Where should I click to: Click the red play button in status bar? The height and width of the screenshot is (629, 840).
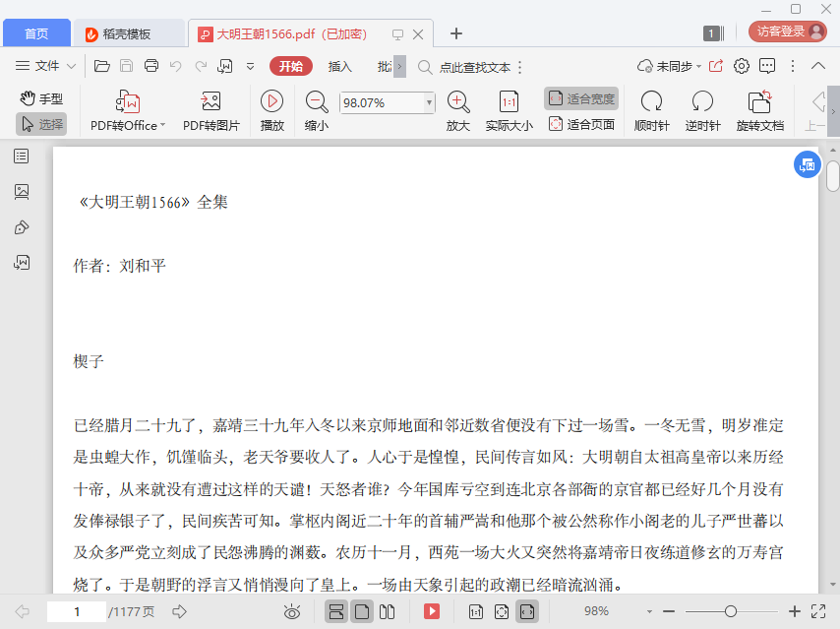(432, 611)
